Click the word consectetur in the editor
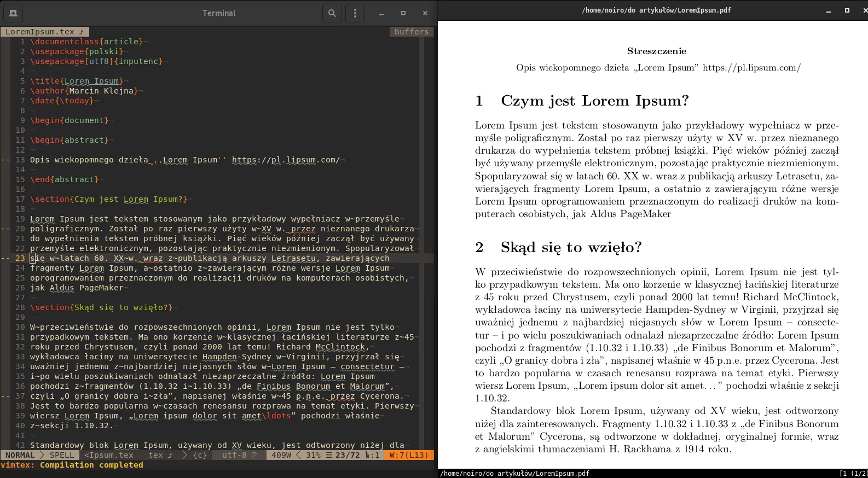Screen dimensions: 868x478 coord(367,366)
